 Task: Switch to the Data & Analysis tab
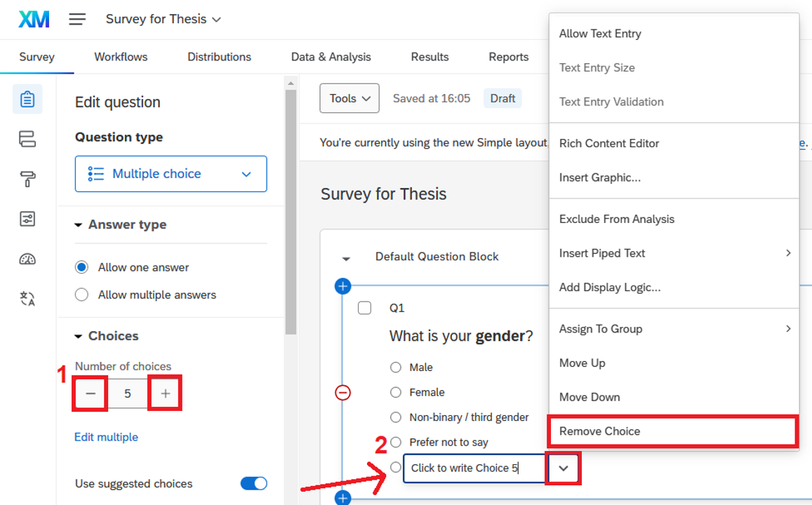click(331, 57)
